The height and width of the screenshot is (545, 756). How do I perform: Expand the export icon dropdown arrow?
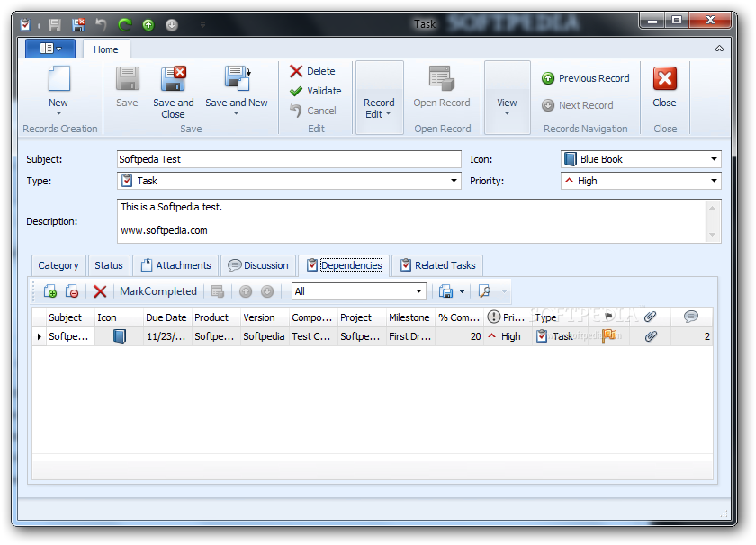[x=462, y=291]
